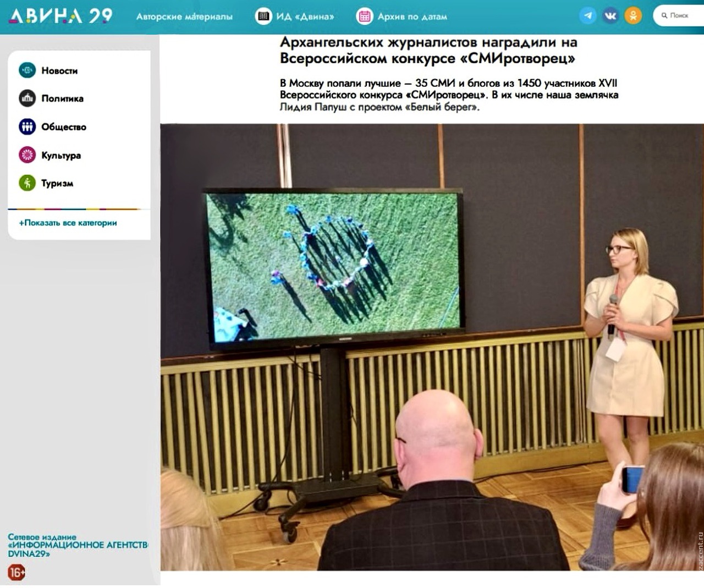
Task: Click the Dvina 29 site logo
Action: pos(61,16)
